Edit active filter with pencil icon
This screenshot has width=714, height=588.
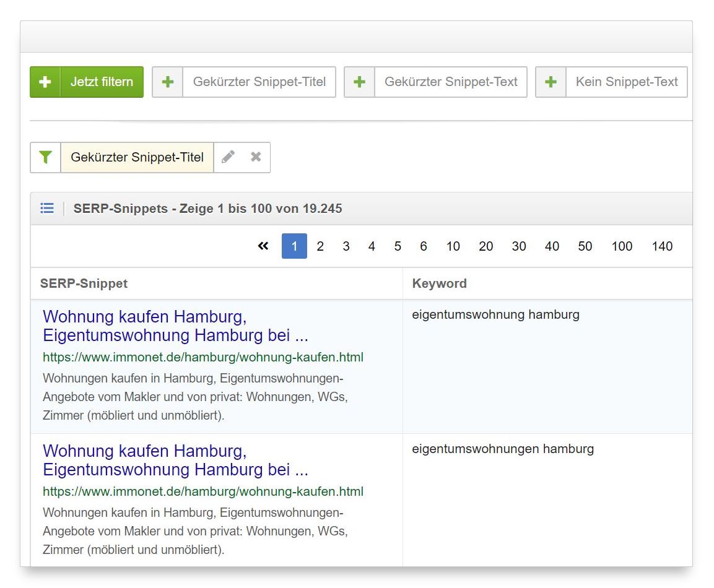(x=228, y=157)
